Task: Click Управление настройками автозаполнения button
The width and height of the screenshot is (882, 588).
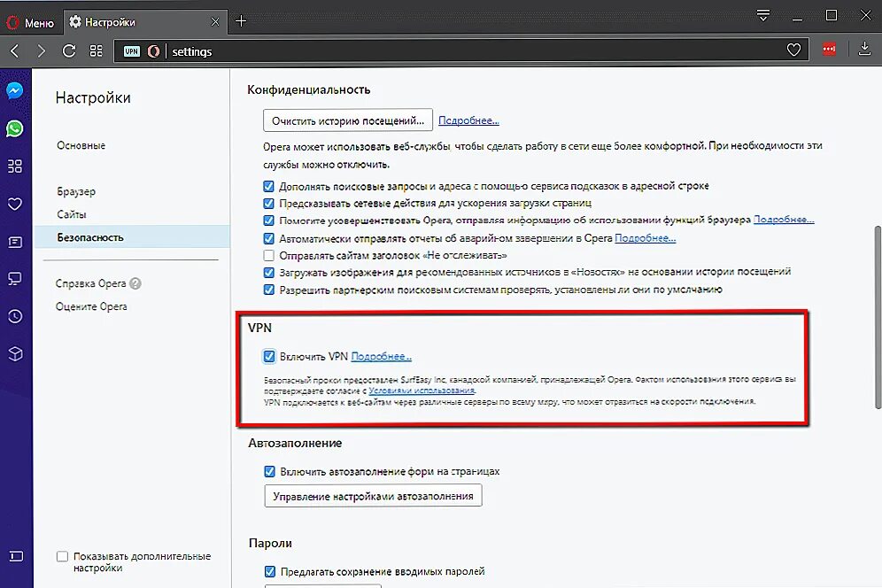Action: click(x=373, y=496)
